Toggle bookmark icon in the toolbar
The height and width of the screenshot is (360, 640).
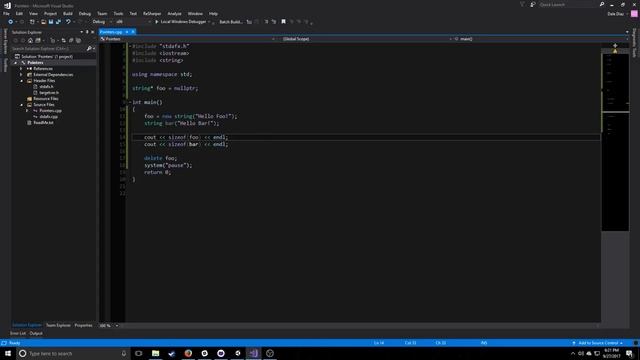[x=283, y=22]
